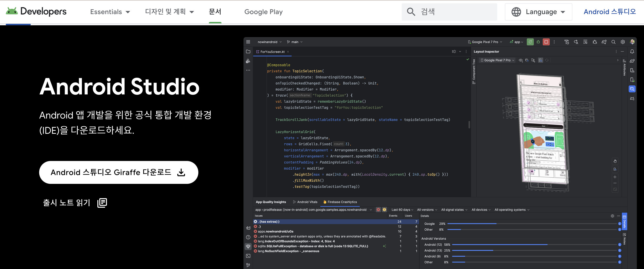The image size is (644, 269).
Task: Open the Language dropdown
Action: coord(538,12)
